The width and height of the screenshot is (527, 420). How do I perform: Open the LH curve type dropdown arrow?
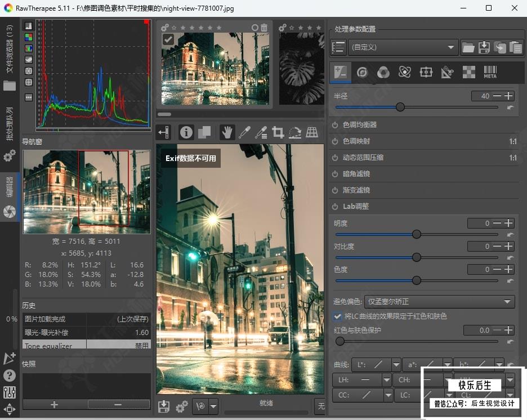[386, 380]
